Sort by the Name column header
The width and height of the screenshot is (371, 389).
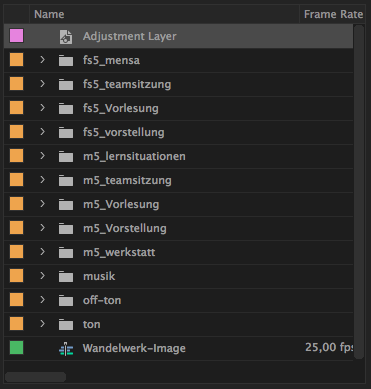coord(49,14)
